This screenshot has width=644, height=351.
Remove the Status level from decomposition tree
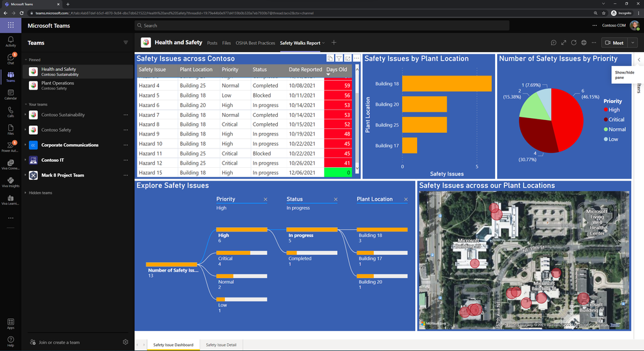coord(336,199)
